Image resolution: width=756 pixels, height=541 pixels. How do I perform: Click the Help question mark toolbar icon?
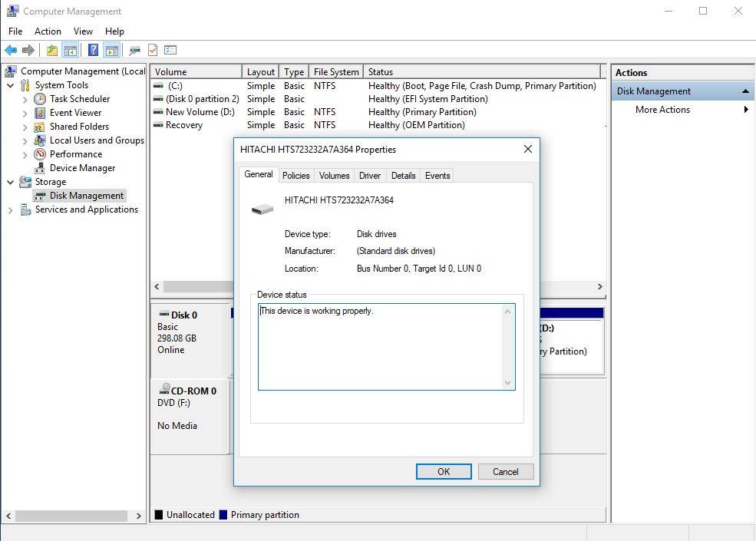(x=93, y=51)
